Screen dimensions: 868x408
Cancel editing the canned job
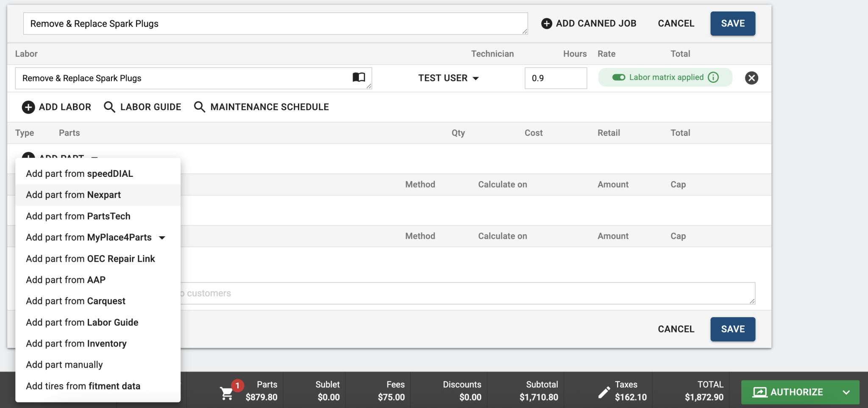tap(676, 23)
